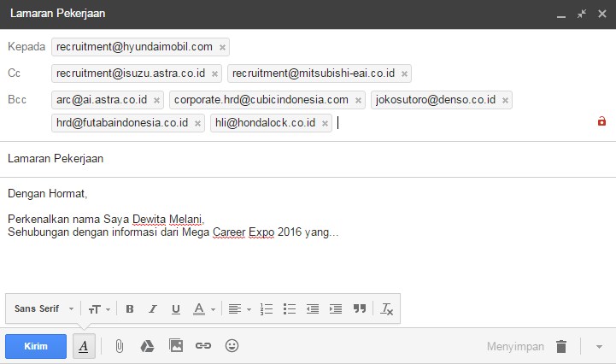Viewport: 616px width, 364px height.
Task: Remove hrd@futabaindonesia.co.id from Bcc
Action: pos(197,124)
